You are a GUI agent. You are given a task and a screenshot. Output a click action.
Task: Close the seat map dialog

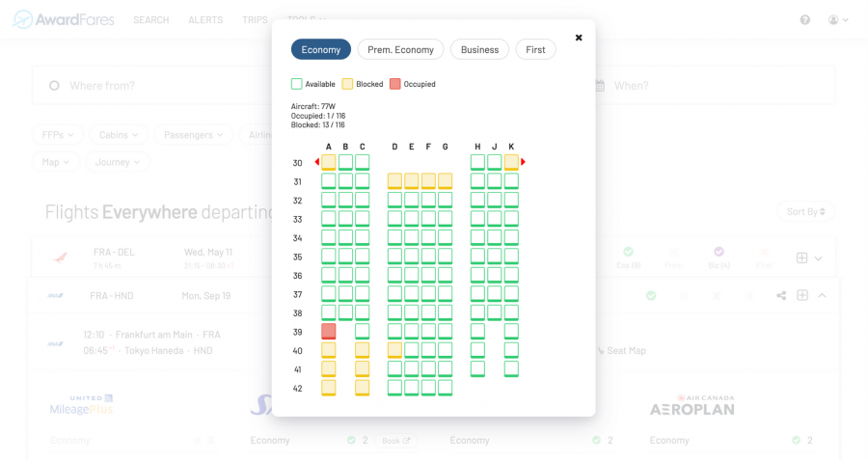tap(579, 38)
